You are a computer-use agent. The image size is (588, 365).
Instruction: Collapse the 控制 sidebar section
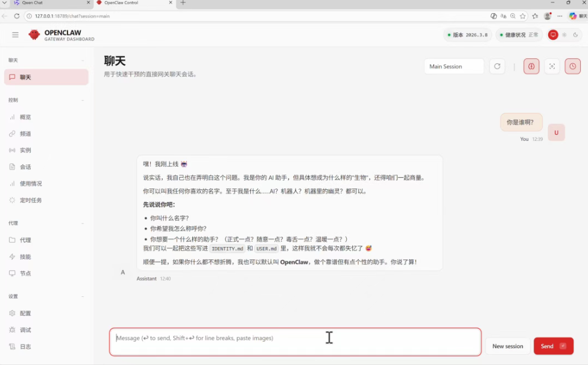pos(46,100)
